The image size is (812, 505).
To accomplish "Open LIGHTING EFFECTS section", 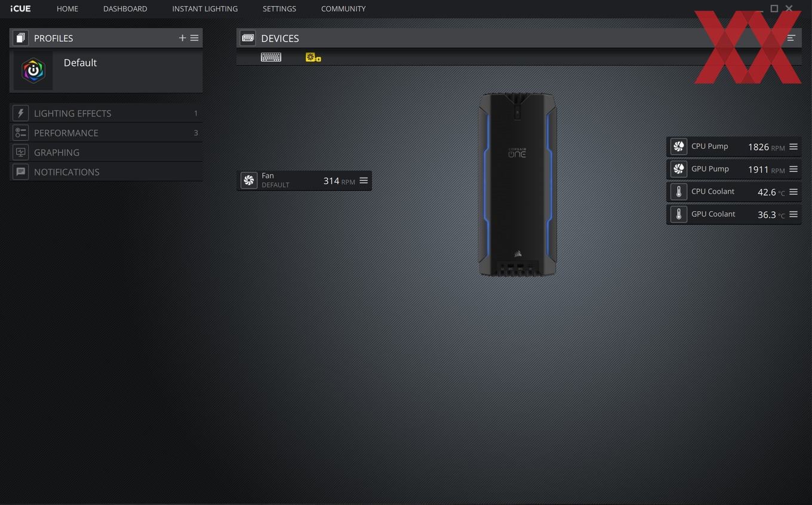I will (x=106, y=113).
